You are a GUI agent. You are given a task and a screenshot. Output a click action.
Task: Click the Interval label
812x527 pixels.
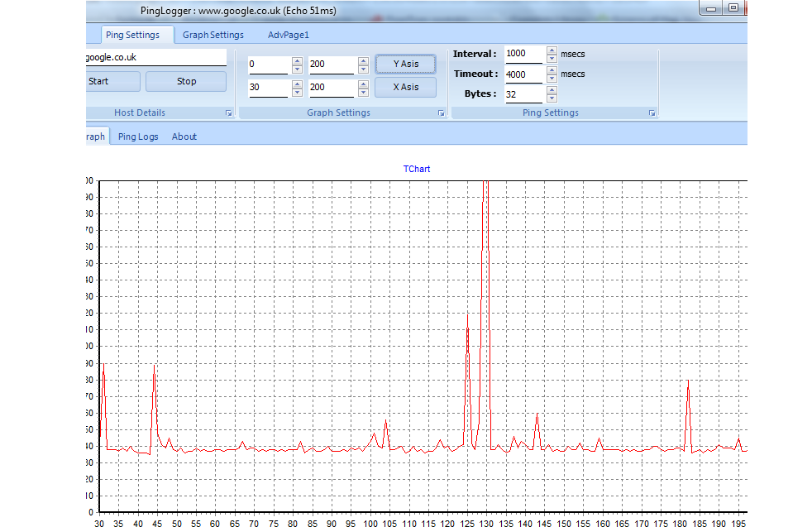tap(475, 54)
